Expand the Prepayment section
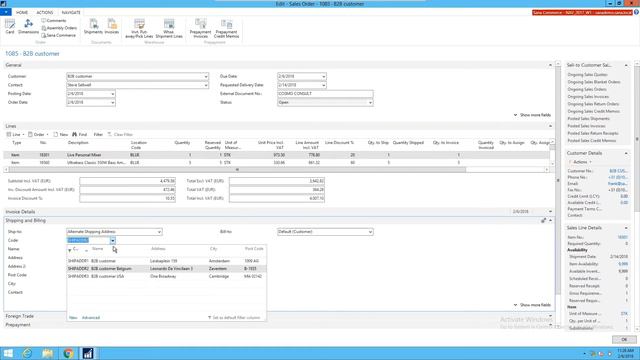Screen dimensions: 640x360 550,325
